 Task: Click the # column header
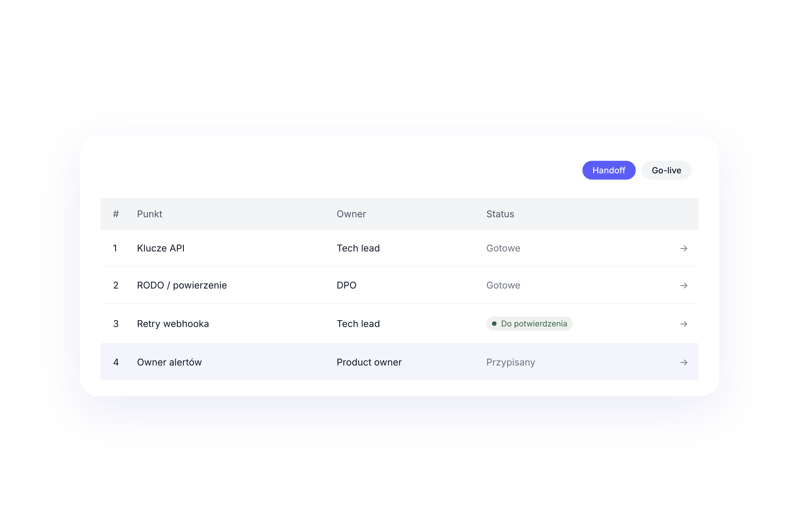coord(116,214)
